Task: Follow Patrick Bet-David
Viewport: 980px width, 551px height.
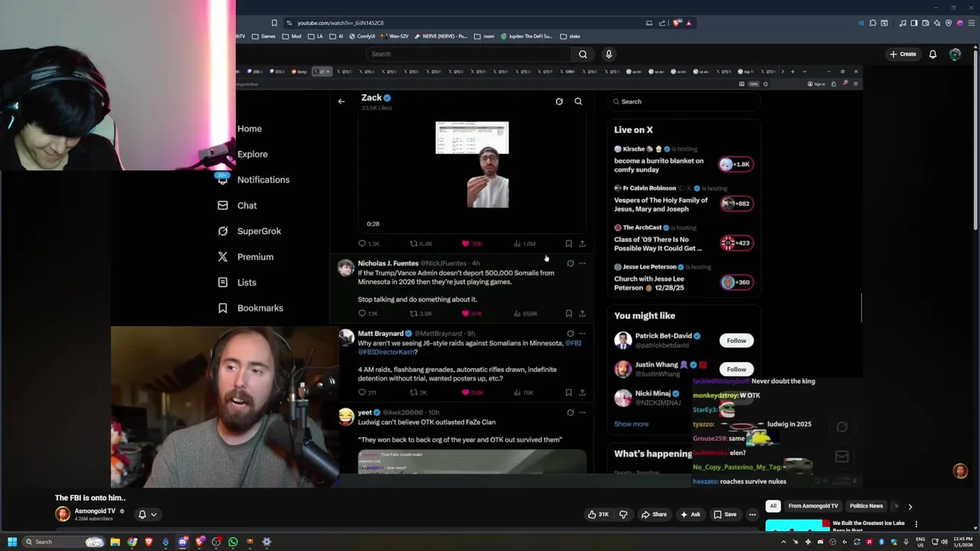Action: [737, 341]
